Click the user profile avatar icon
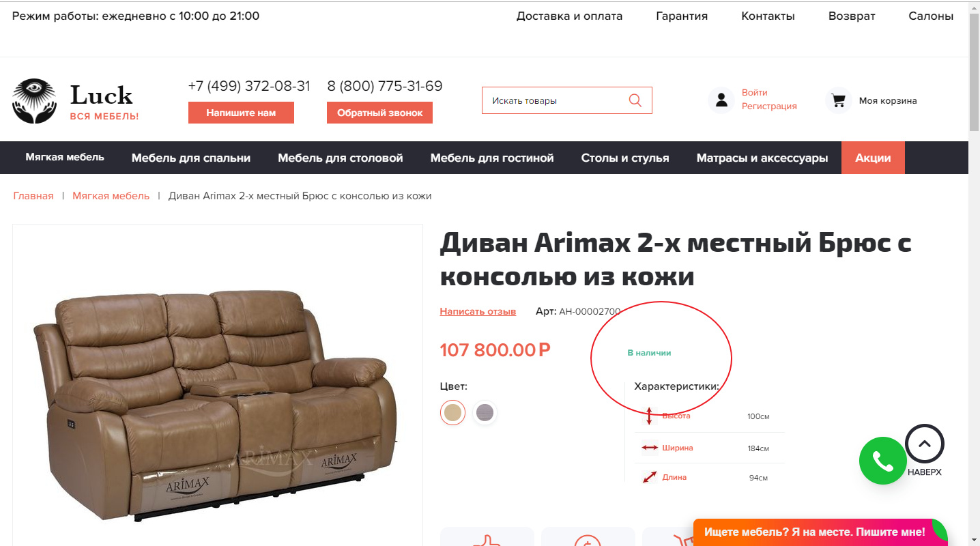 (721, 100)
